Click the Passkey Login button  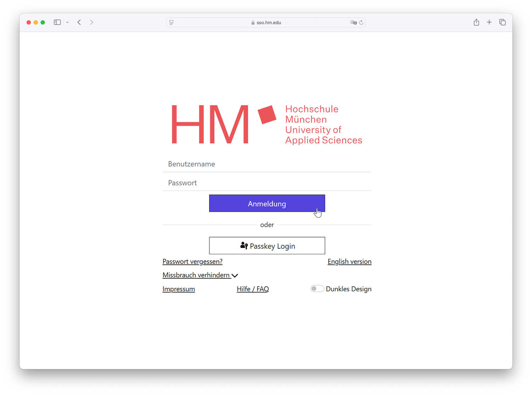click(x=267, y=246)
